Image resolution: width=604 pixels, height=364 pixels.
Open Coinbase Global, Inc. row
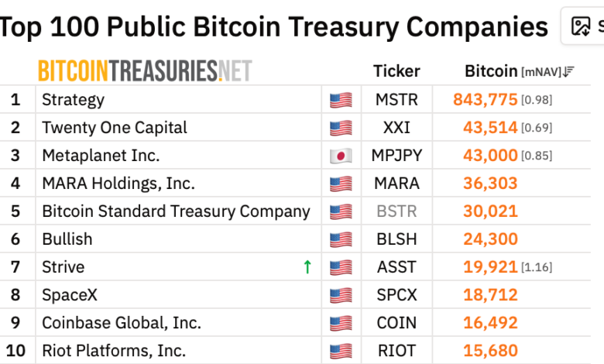coord(122,323)
